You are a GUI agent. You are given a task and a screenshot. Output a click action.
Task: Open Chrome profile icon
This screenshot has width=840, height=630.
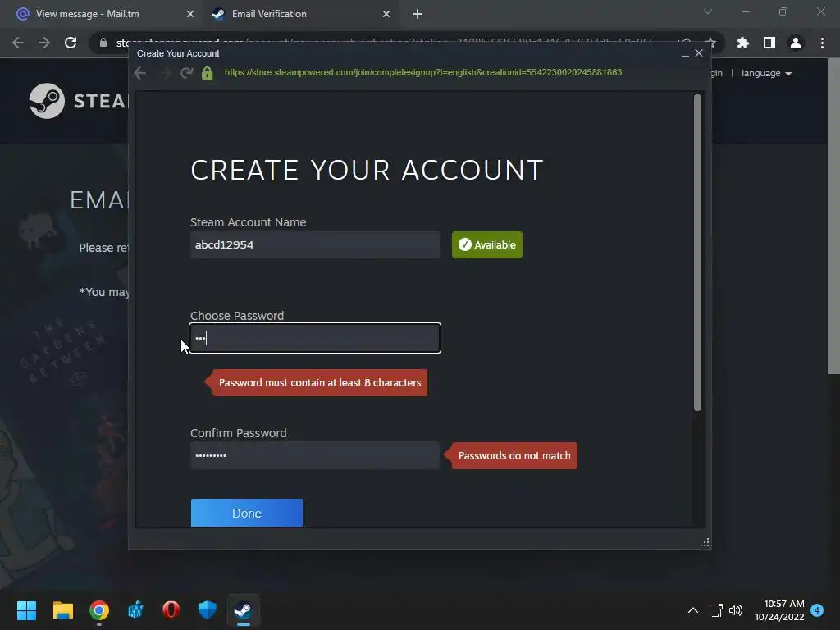(796, 43)
